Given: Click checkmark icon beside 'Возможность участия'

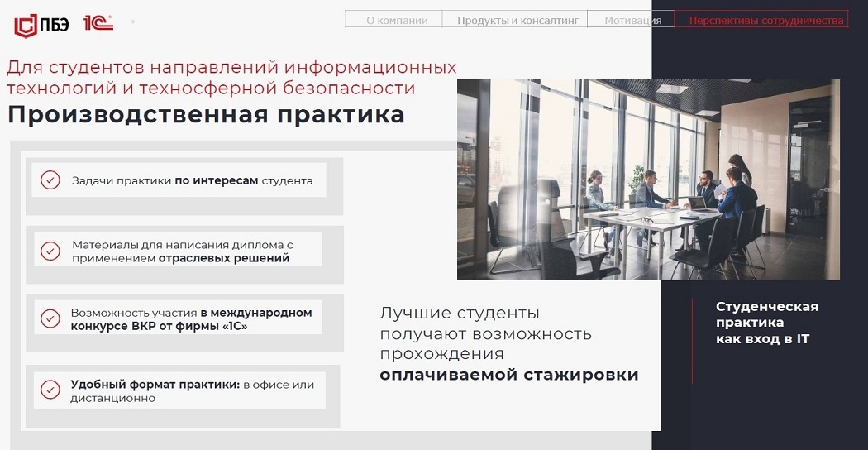Looking at the screenshot, I should point(50,318).
